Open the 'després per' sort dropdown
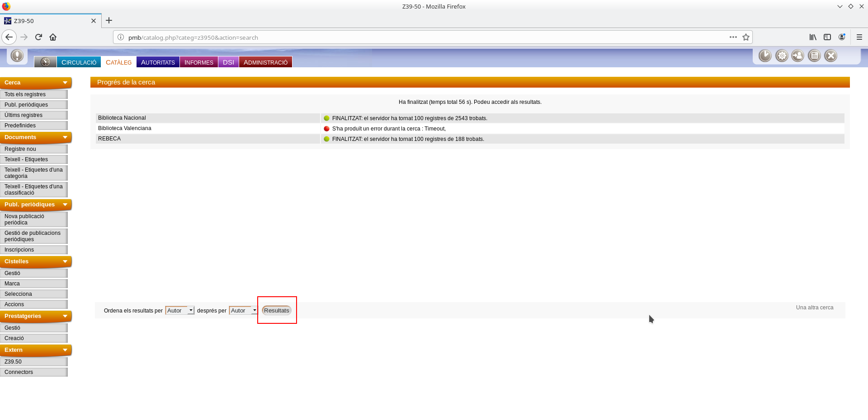Screen dimensions: 868x420 (x=243, y=310)
